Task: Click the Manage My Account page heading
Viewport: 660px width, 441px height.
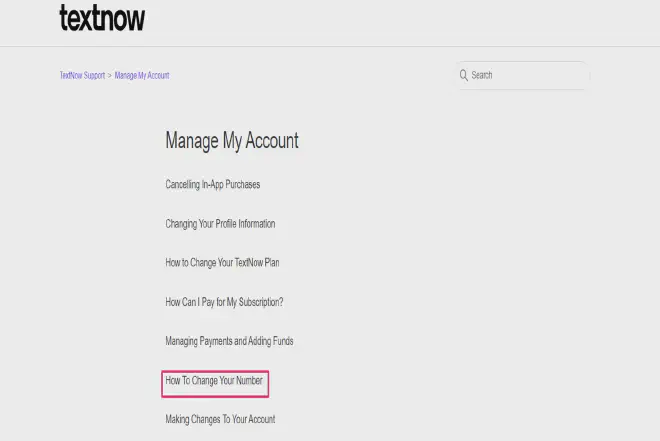Action: coord(232,141)
